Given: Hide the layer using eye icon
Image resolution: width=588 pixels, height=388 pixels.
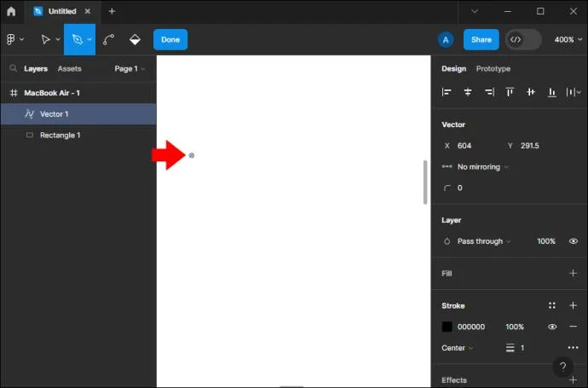Looking at the screenshot, I should pos(574,241).
